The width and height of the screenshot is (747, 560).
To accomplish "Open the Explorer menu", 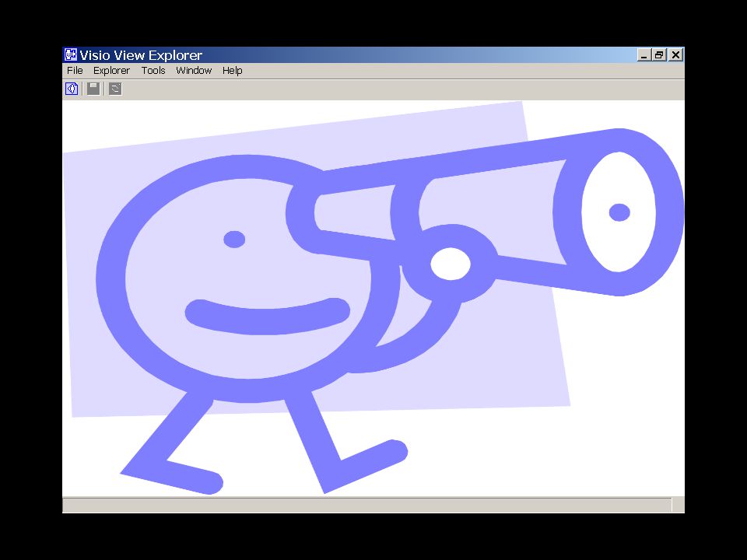I will point(111,71).
